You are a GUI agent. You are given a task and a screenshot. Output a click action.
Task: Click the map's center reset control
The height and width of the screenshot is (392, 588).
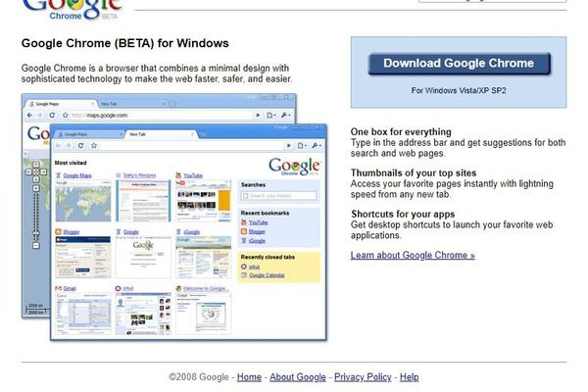coord(36,171)
